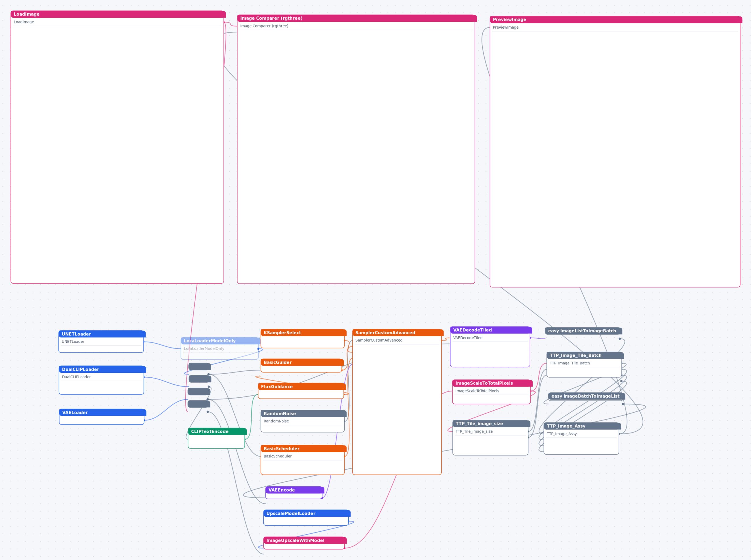This screenshot has height=560, width=751.
Task: Select the UpscaleModelLoader node header
Action: [x=307, y=513]
